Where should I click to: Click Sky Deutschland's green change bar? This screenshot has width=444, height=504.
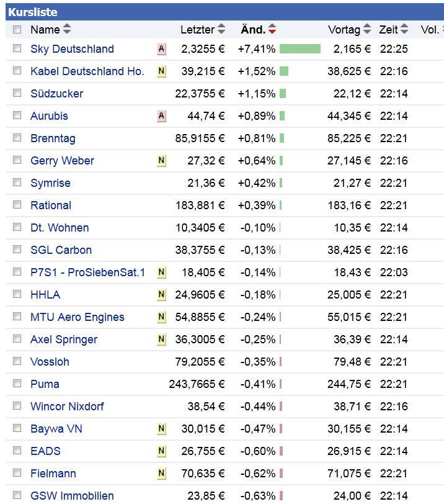(x=300, y=49)
